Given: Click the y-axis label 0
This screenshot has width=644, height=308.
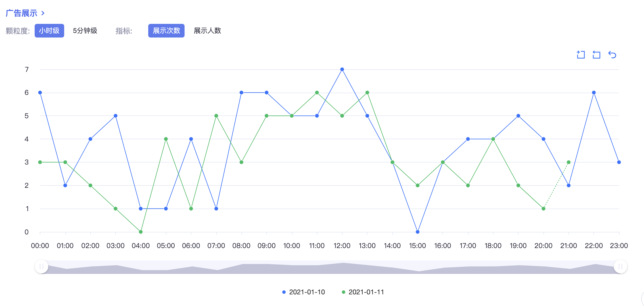Looking at the screenshot, I should (x=27, y=232).
